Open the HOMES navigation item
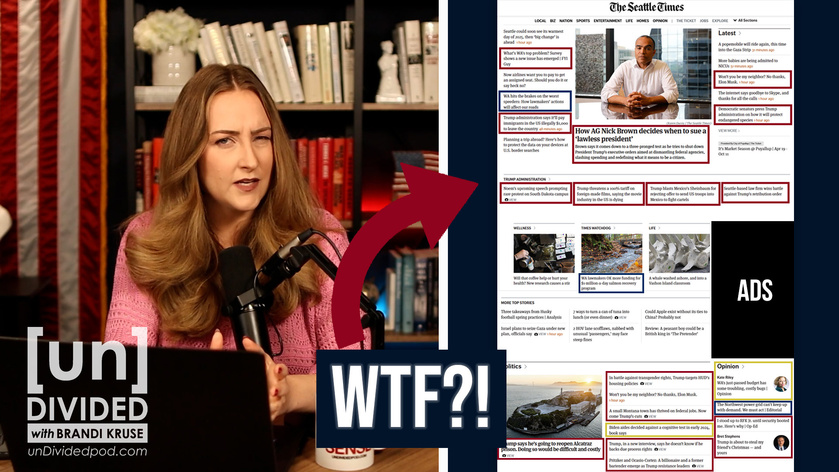The width and height of the screenshot is (839, 472). point(643,21)
